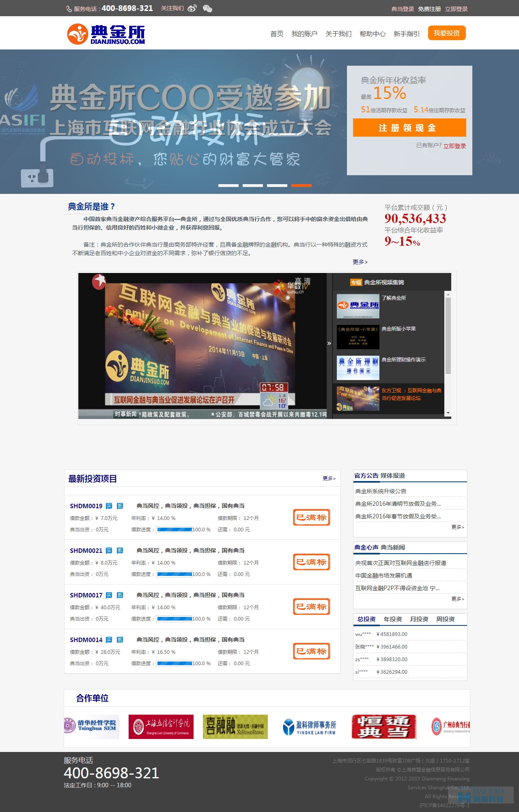Click the orange 我要投资 button
The height and width of the screenshot is (812, 519).
coord(447,33)
